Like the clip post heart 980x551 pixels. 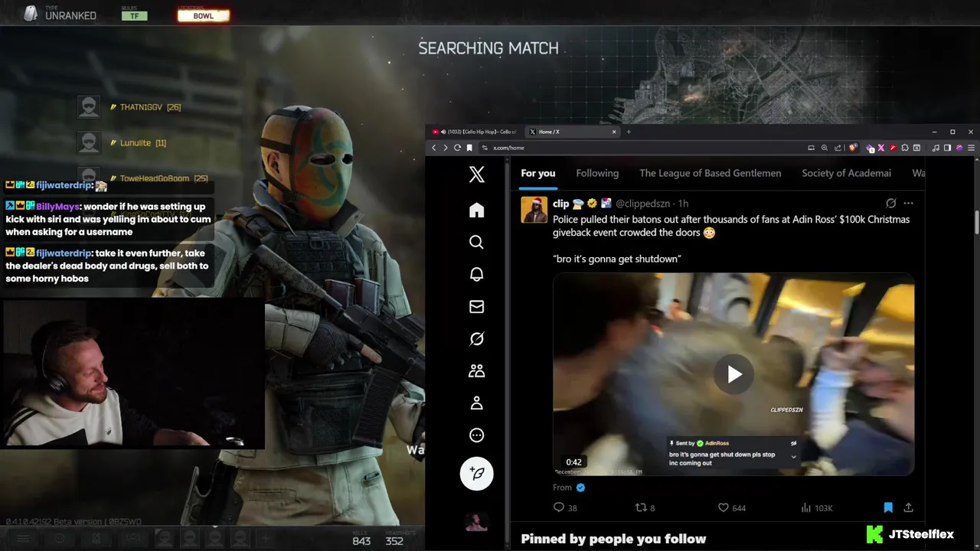pos(731,507)
